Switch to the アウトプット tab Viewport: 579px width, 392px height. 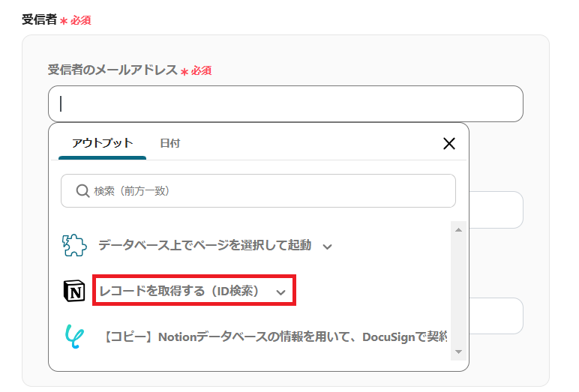click(102, 143)
